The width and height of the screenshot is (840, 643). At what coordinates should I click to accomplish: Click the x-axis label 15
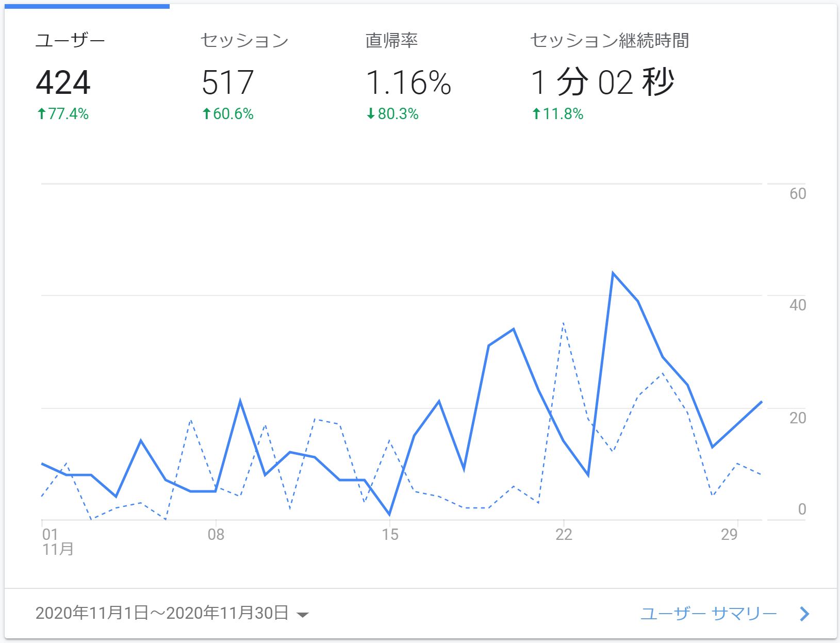(x=390, y=535)
